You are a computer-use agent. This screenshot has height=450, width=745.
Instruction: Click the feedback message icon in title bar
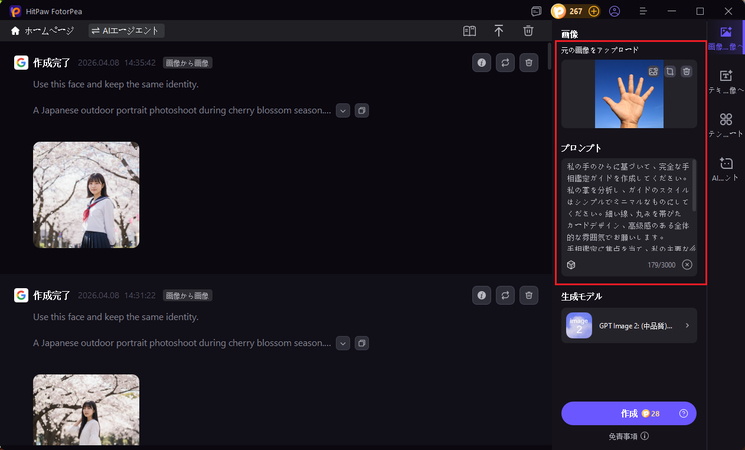[536, 11]
